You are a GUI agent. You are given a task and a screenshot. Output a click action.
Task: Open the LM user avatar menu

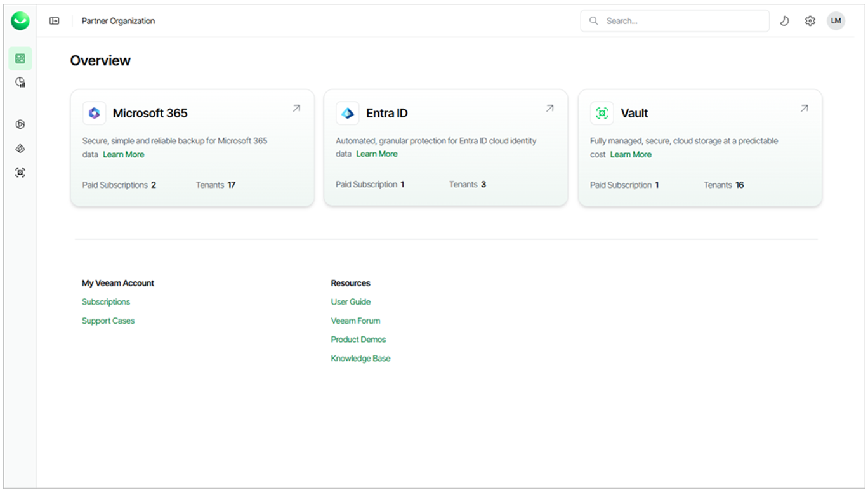pyautogui.click(x=836, y=21)
